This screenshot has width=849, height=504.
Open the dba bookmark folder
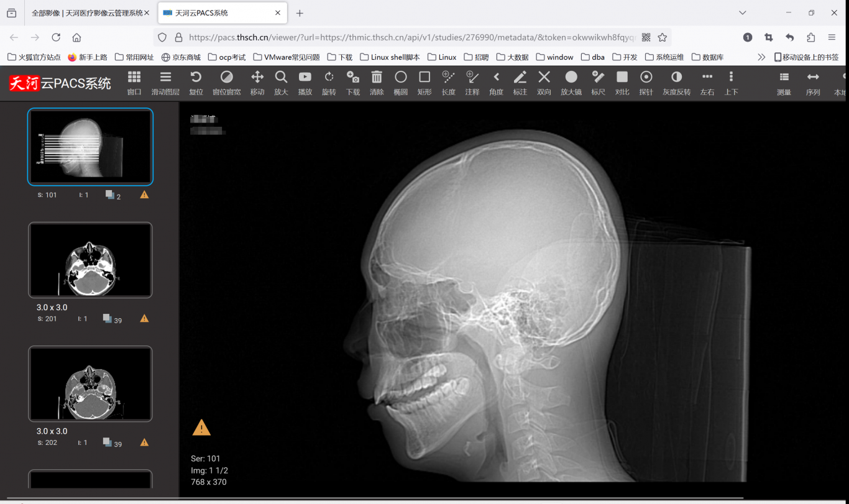593,57
